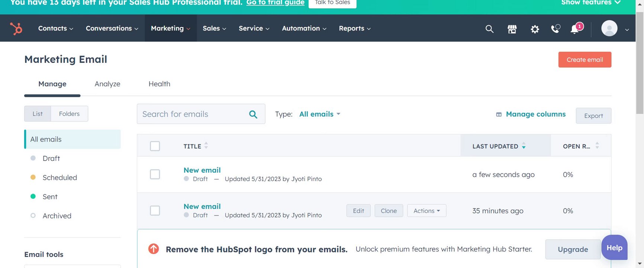Click the Create email button
This screenshot has width=644, height=268.
point(585,60)
